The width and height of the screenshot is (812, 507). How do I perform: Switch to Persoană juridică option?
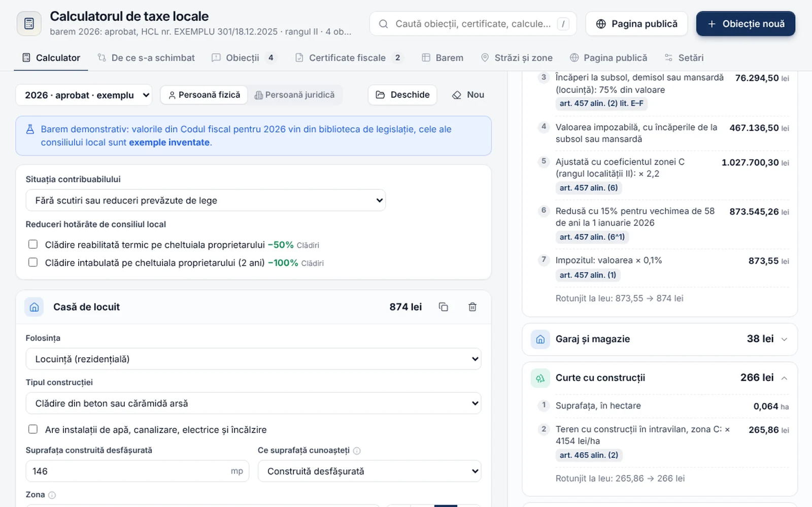click(x=294, y=95)
